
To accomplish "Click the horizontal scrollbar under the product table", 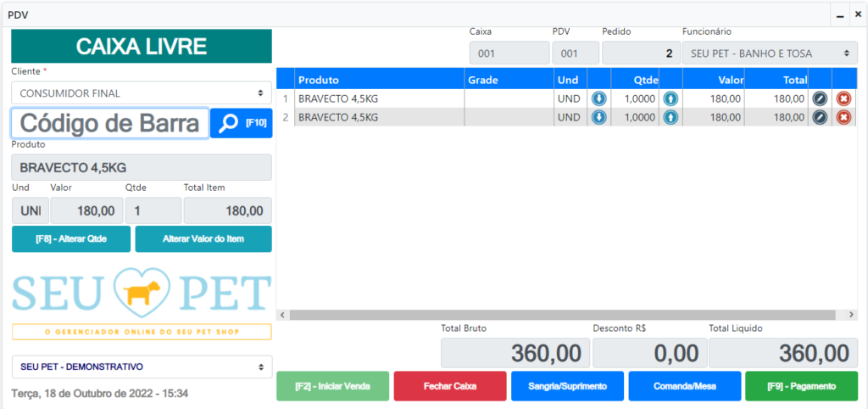I will pyautogui.click(x=566, y=315).
